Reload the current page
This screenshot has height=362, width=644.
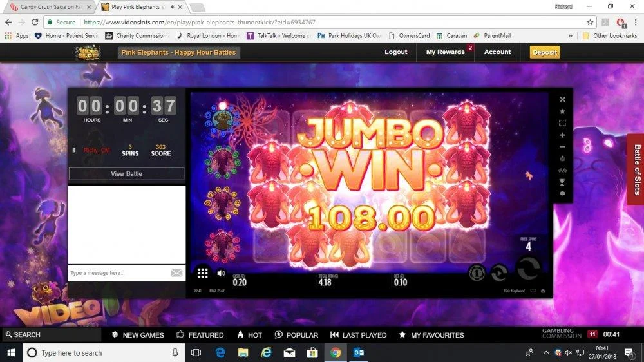(35, 22)
